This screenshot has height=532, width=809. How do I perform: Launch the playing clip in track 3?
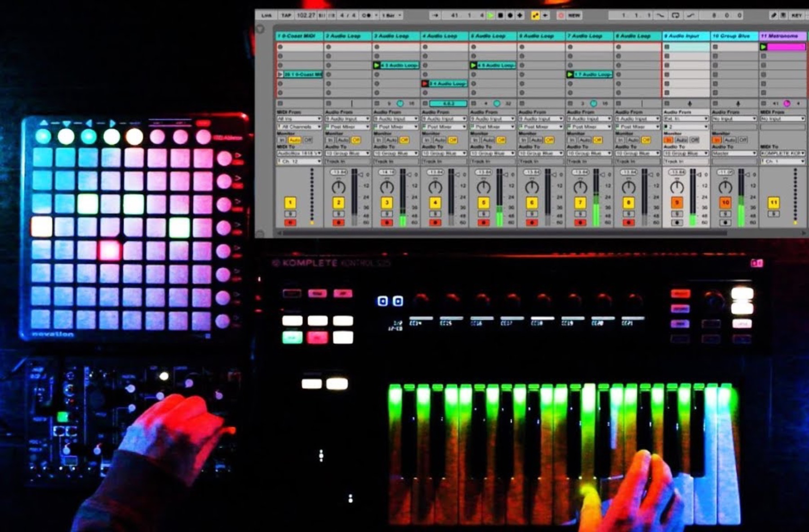[x=377, y=65]
